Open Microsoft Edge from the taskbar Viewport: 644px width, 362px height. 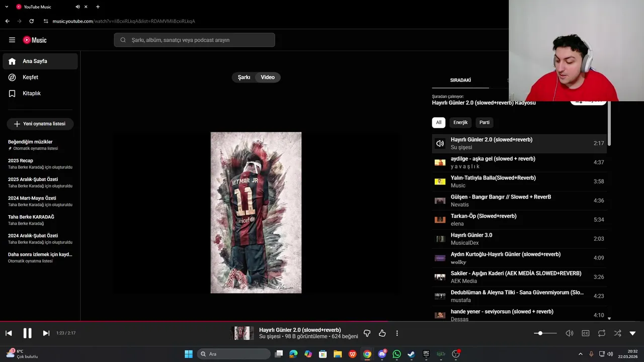point(293,354)
